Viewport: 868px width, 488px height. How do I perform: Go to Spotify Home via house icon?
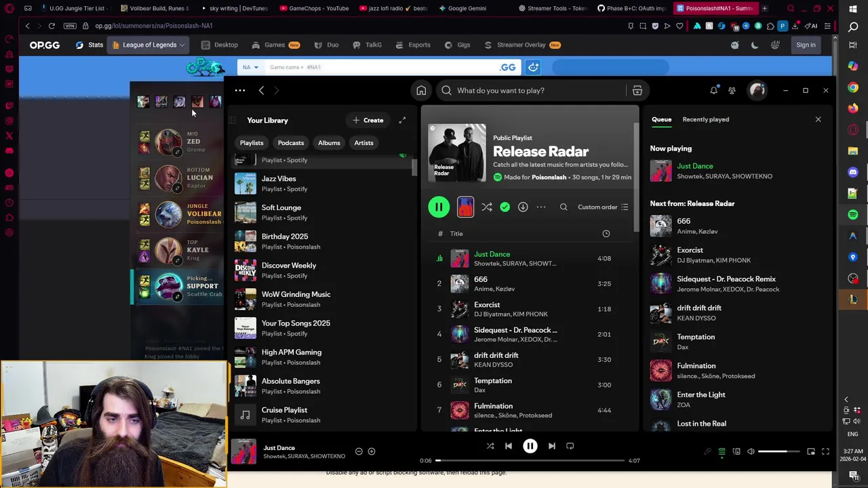421,90
